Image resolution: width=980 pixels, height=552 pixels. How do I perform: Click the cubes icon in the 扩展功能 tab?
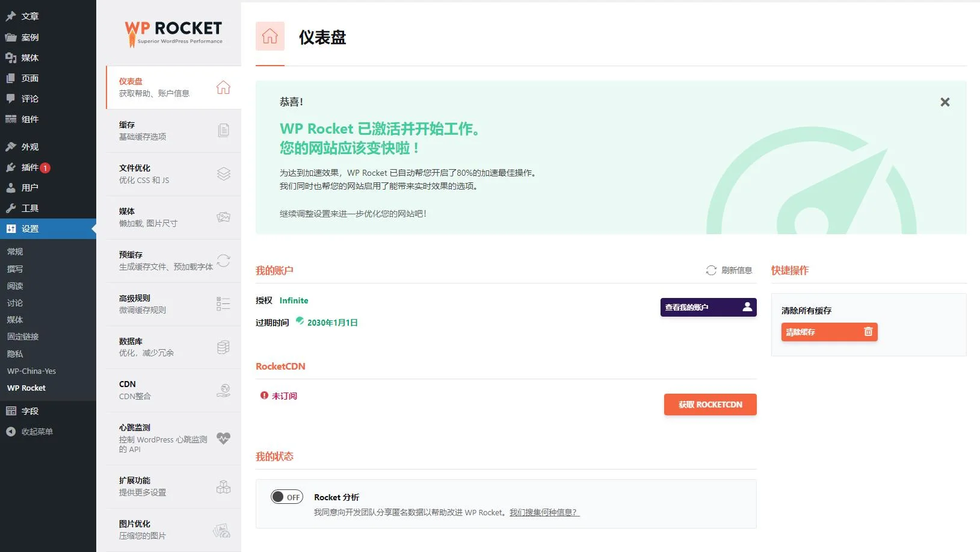[x=223, y=486]
